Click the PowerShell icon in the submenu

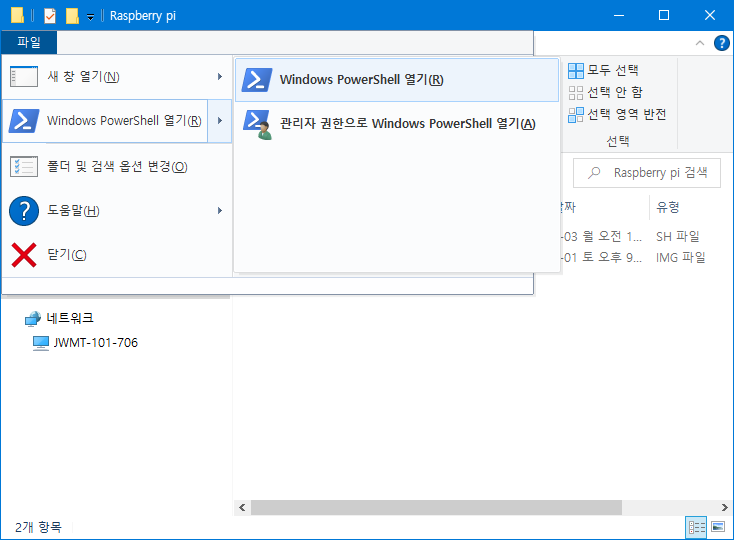tap(257, 80)
